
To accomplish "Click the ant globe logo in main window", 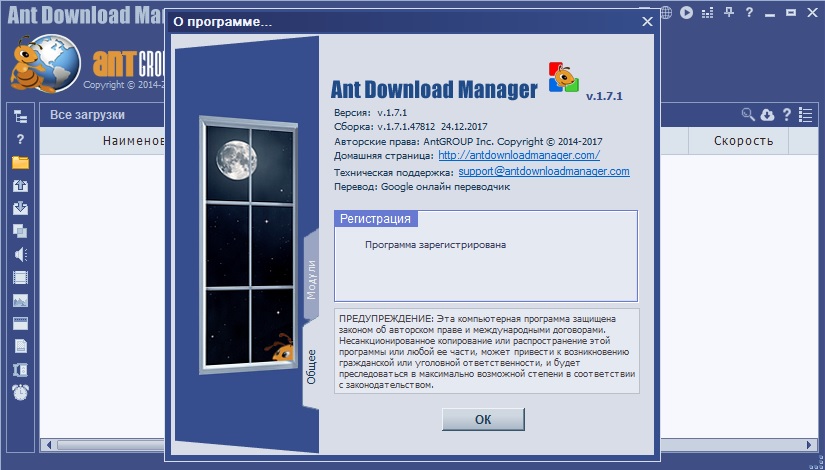I will pos(45,63).
